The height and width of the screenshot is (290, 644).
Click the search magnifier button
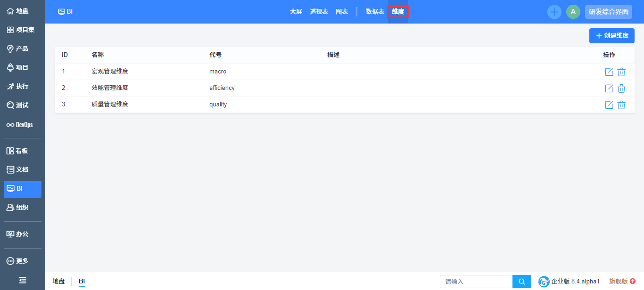point(522,282)
